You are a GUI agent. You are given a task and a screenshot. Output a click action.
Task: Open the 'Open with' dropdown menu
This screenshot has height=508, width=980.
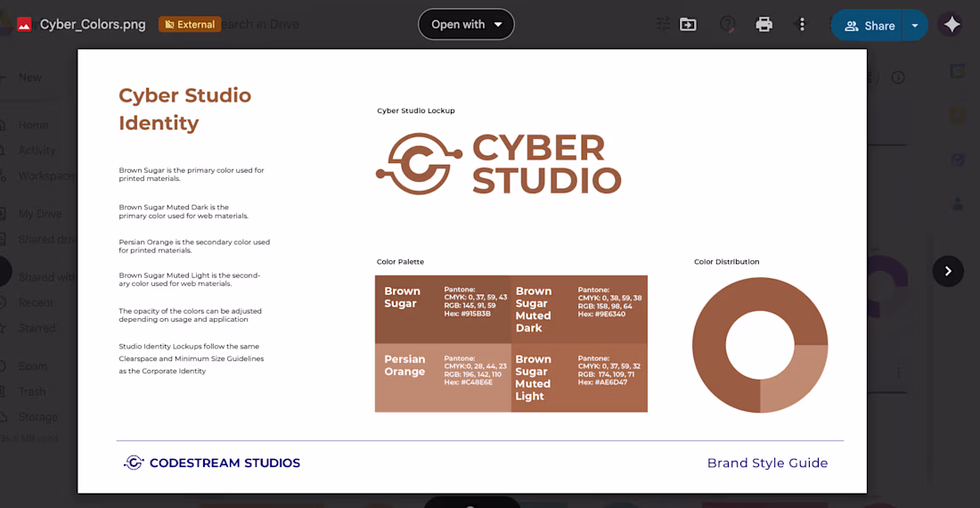[x=466, y=24]
